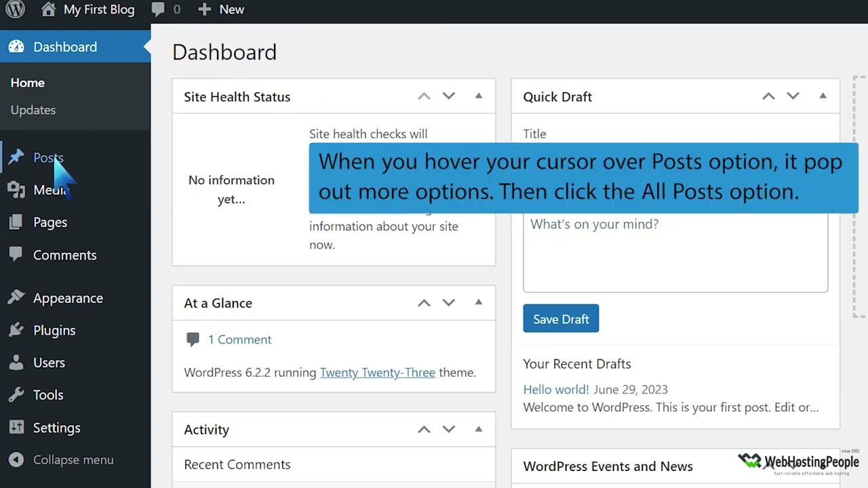The image size is (868, 488).
Task: Click the Dashboard gauge icon
Action: coord(16,47)
